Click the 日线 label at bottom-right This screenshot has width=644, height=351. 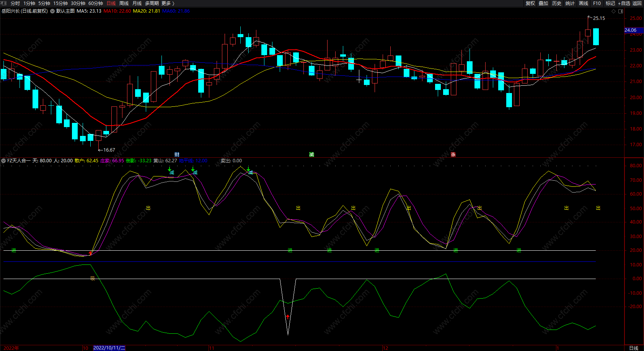(634, 348)
